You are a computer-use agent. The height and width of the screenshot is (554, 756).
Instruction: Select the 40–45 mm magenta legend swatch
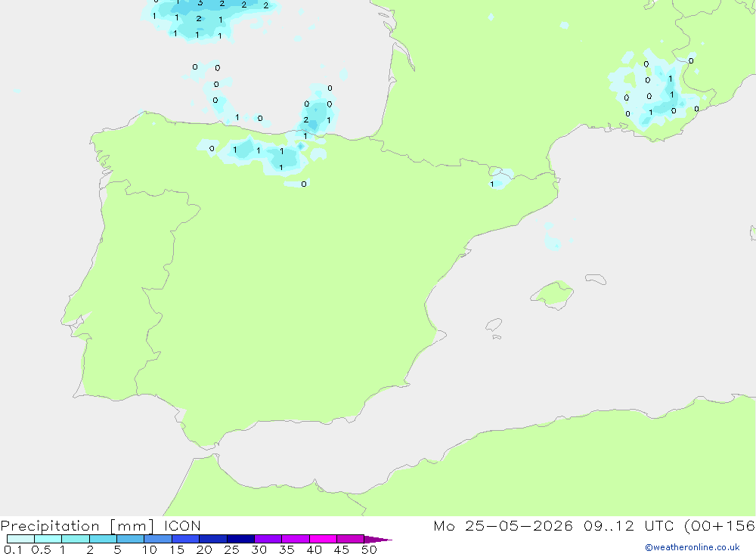click(x=323, y=539)
